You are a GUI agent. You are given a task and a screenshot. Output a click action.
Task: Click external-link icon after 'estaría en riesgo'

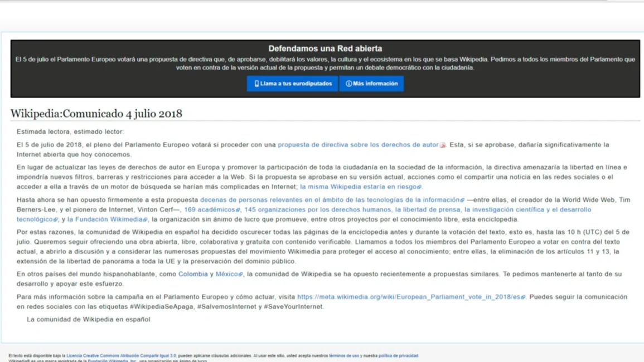coord(419,187)
